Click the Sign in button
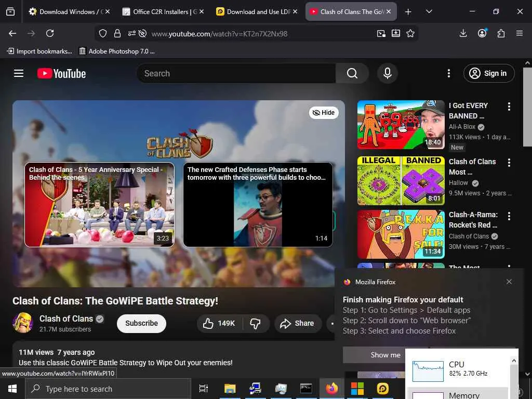 coord(489,73)
